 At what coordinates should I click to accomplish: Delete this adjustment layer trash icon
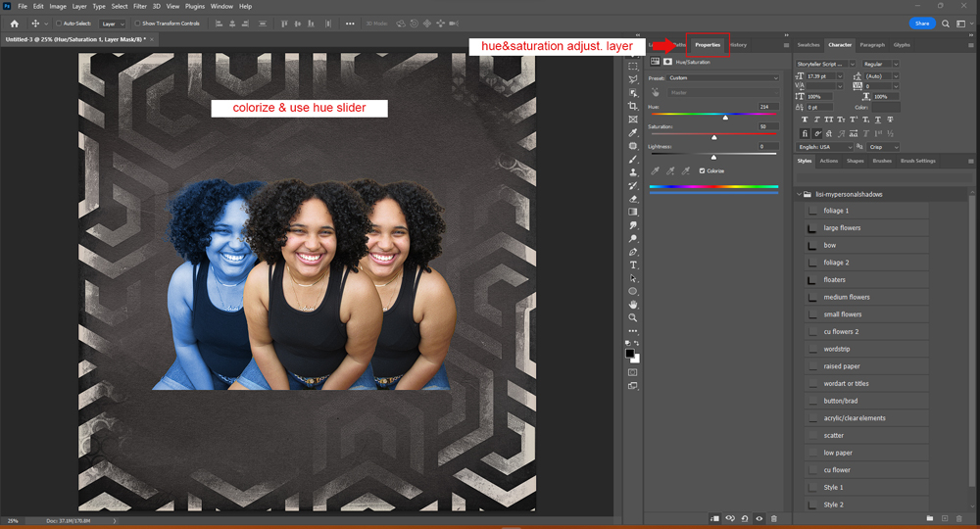tap(774, 518)
